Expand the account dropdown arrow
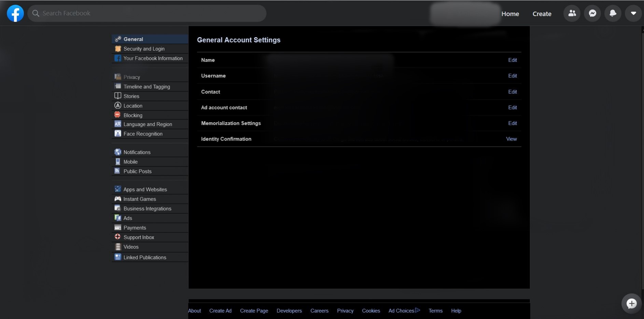644x319 pixels. point(633,13)
